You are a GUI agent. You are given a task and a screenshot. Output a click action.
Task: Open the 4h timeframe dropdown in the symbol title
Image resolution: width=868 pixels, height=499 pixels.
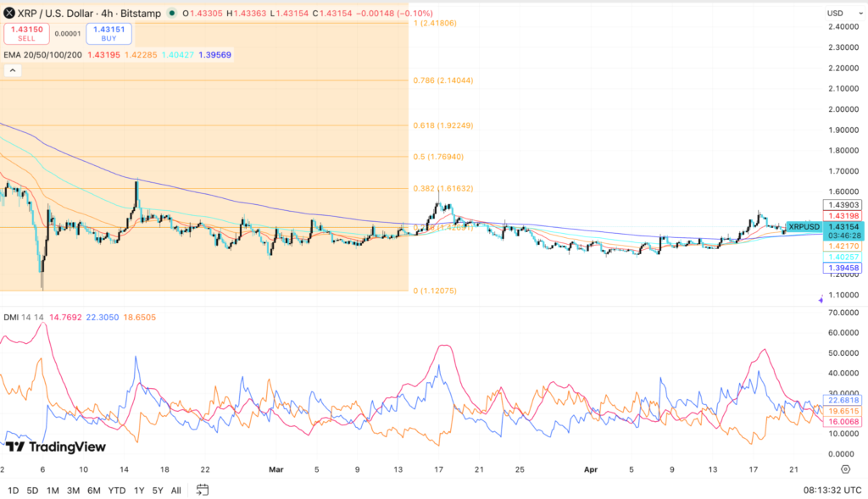pos(107,14)
